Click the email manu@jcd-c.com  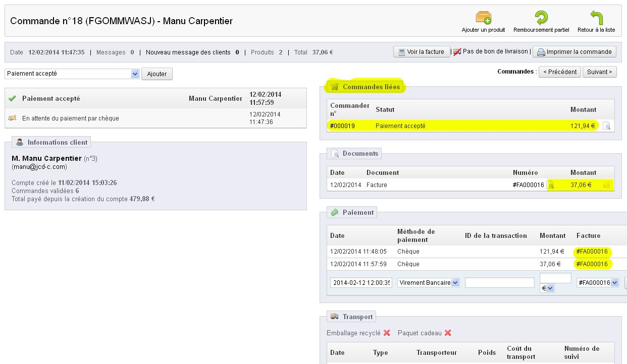pyautogui.click(x=39, y=166)
